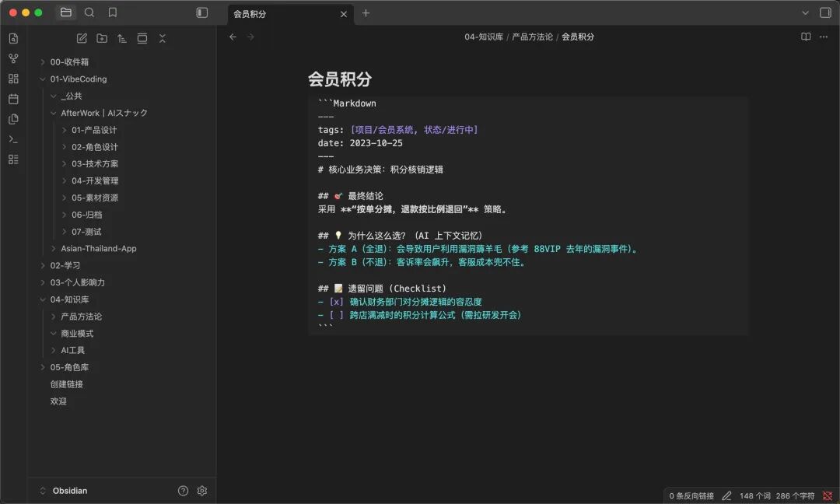Open the search tab in left sidebar
The width and height of the screenshot is (840, 504).
pos(89,12)
